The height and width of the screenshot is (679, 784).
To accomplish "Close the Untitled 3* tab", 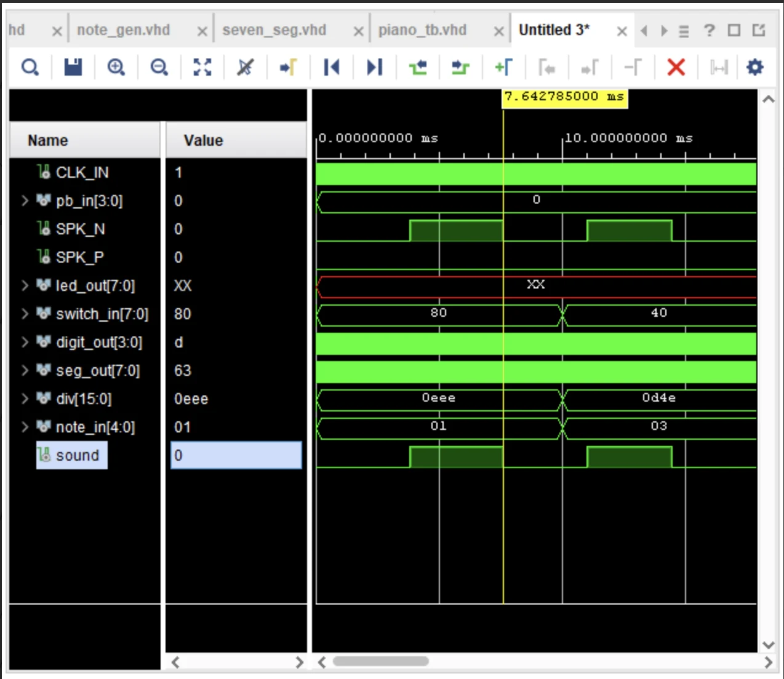I will pos(622,31).
